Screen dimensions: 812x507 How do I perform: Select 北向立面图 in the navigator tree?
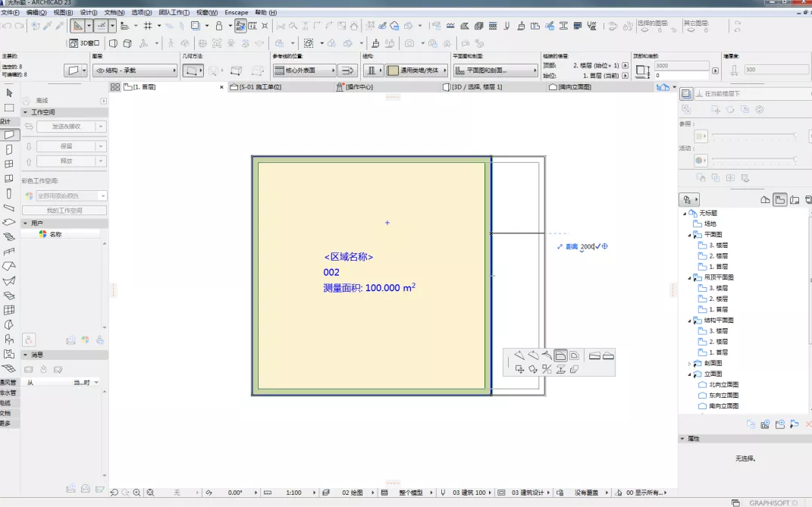pyautogui.click(x=723, y=385)
